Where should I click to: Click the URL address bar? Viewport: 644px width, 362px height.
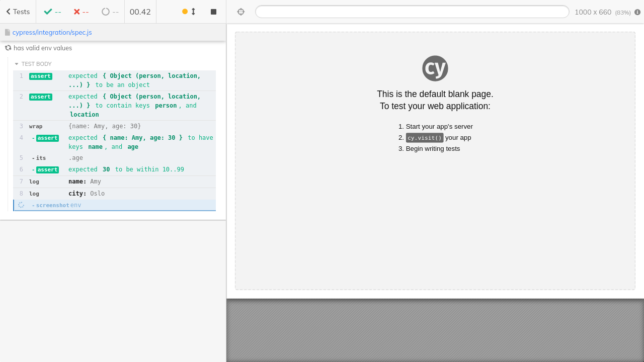[x=412, y=12]
